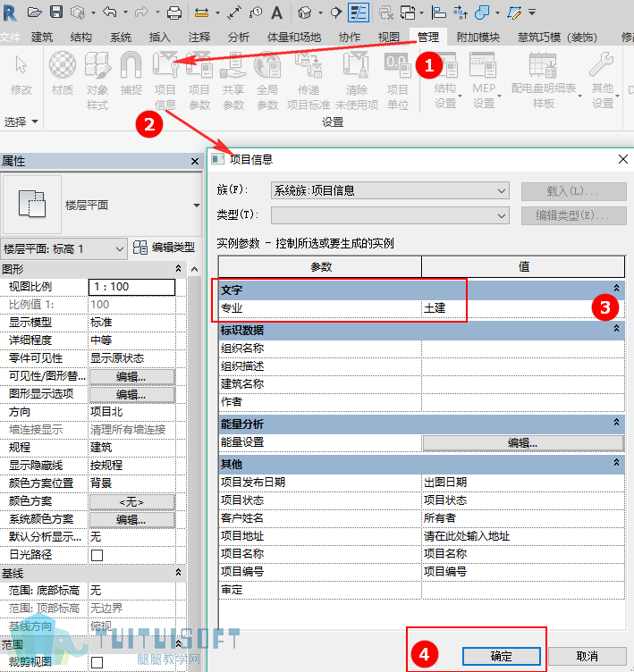This screenshot has width=634, height=672.
Task: Click the thin lines toggle icon
Action: [x=359, y=13]
